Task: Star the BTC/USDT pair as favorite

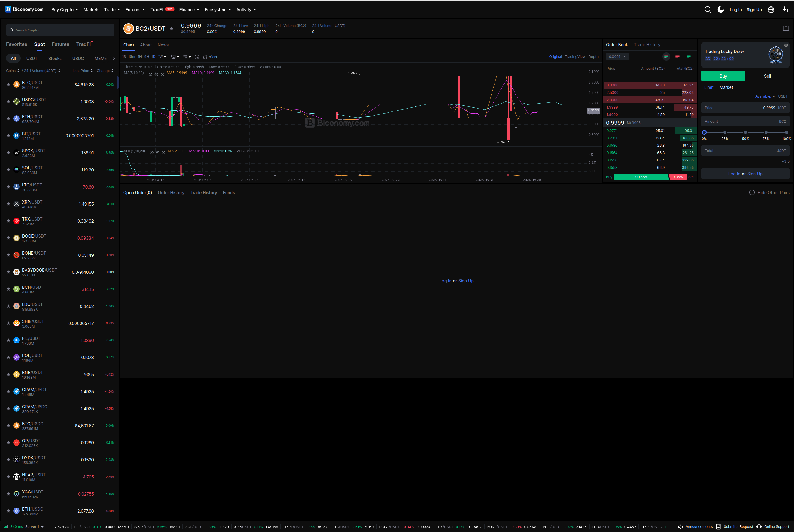Action: (x=9, y=84)
